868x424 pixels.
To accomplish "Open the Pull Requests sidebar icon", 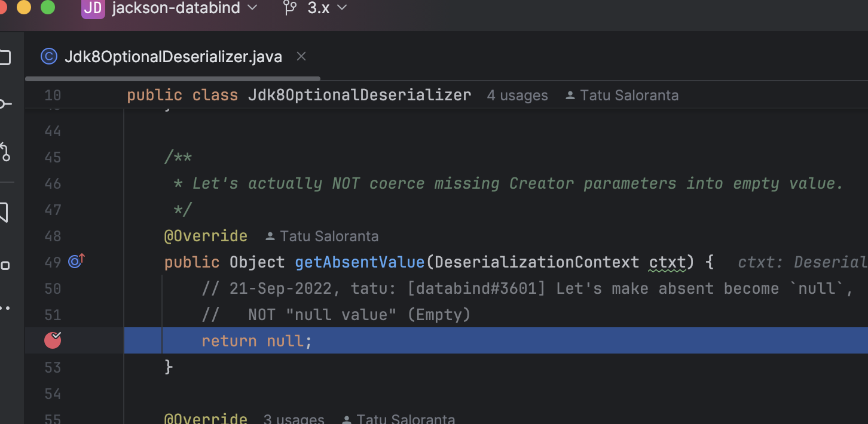I will (x=5, y=152).
